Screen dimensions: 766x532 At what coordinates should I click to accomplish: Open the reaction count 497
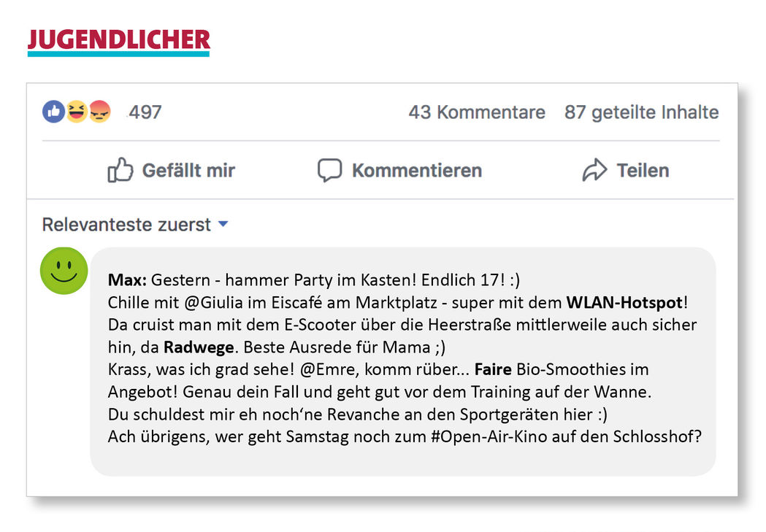145,112
